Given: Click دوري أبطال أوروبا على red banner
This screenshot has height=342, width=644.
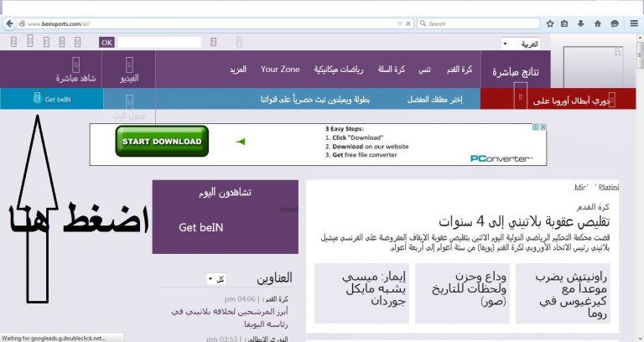Looking at the screenshot, I should pyautogui.click(x=571, y=101).
